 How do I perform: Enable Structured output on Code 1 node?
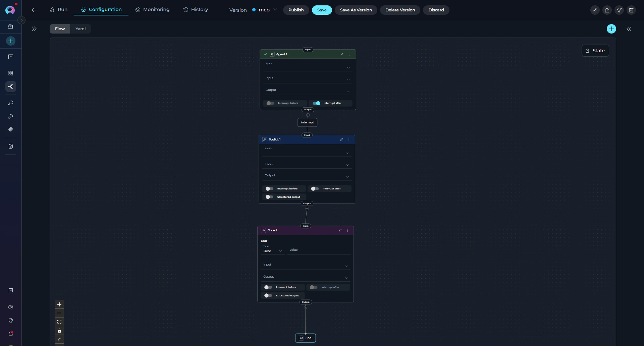268,296
